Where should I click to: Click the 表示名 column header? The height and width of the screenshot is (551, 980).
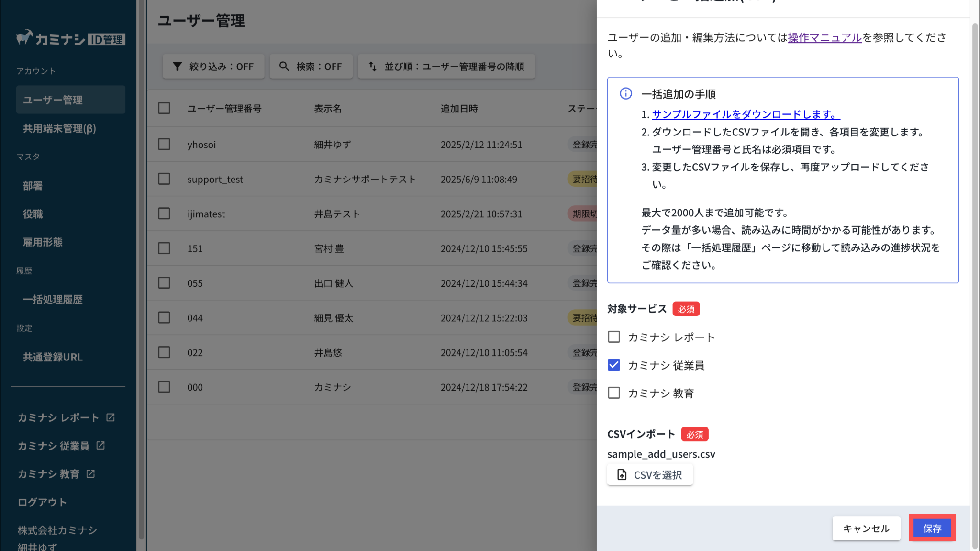pyautogui.click(x=328, y=109)
